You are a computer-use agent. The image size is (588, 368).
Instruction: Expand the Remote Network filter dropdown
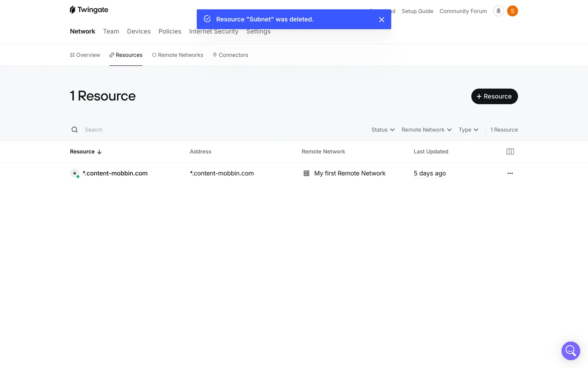coord(426,130)
